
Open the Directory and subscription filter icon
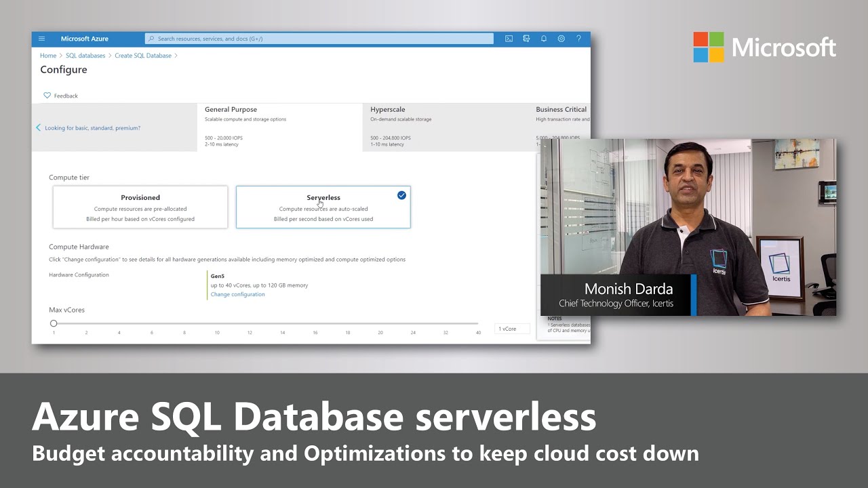[x=526, y=39]
